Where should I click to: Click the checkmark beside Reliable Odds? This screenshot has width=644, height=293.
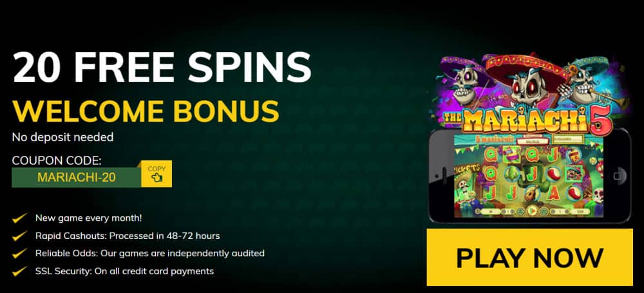click(x=19, y=254)
